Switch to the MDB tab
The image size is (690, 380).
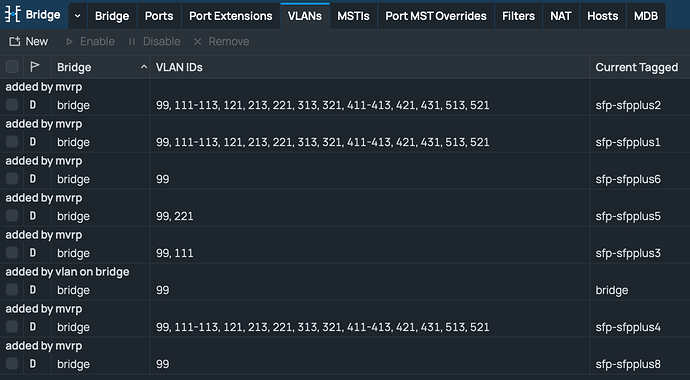(646, 16)
